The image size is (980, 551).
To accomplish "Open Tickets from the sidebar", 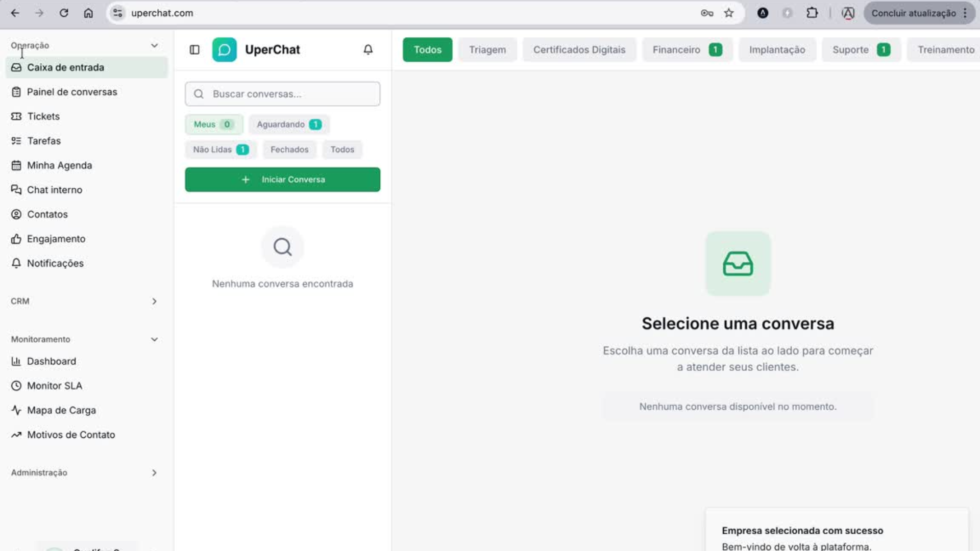I will [43, 116].
